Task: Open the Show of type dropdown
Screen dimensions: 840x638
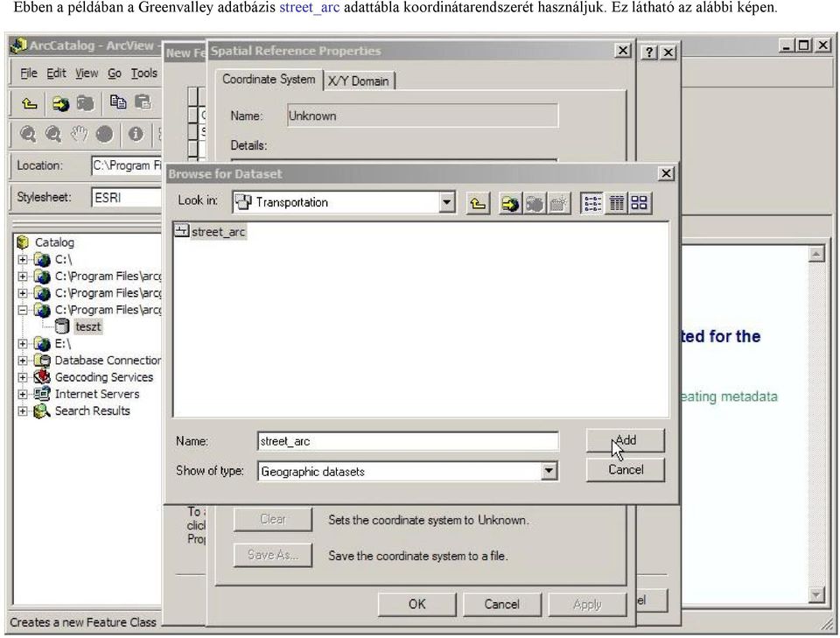Action: click(x=549, y=472)
